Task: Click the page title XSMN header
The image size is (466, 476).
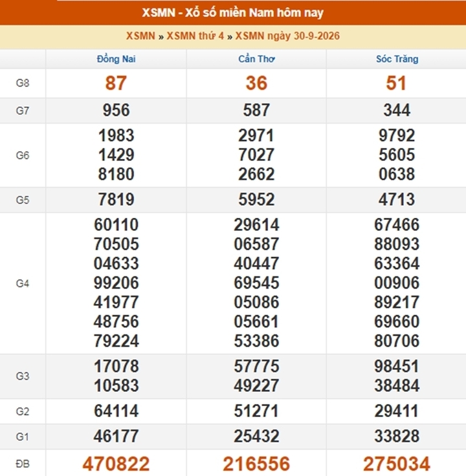Action: [x=233, y=13]
